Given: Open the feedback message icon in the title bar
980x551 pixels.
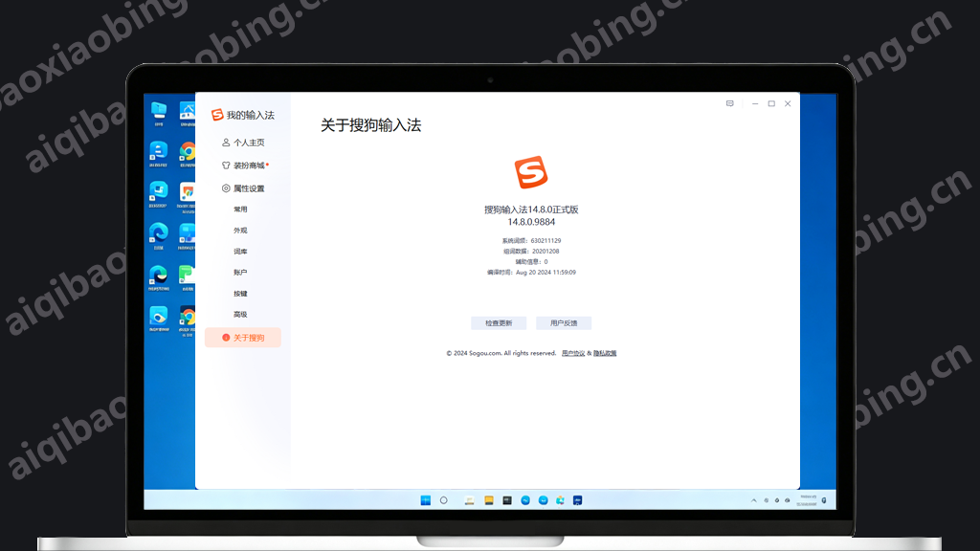Looking at the screenshot, I should [729, 103].
